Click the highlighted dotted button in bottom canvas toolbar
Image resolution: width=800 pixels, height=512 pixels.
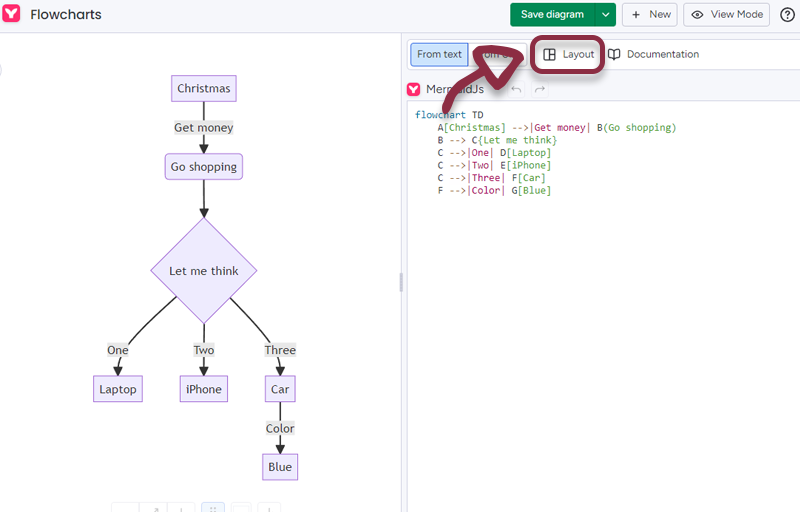(213, 507)
